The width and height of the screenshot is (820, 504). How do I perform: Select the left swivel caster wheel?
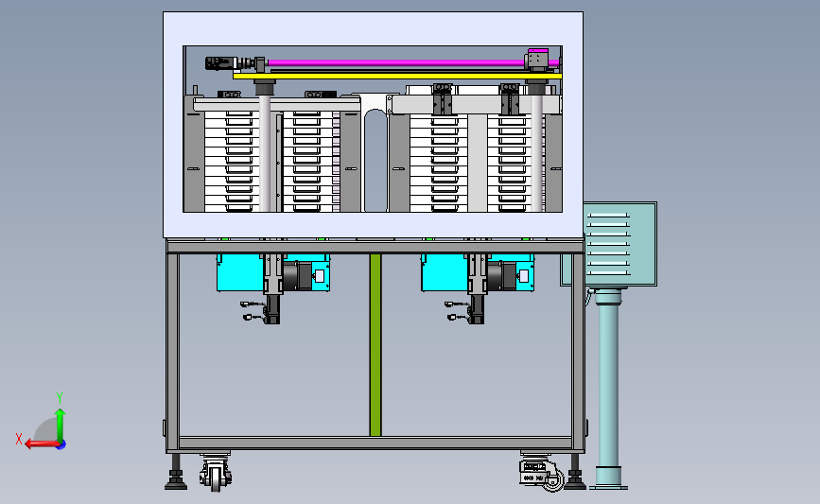tap(216, 473)
